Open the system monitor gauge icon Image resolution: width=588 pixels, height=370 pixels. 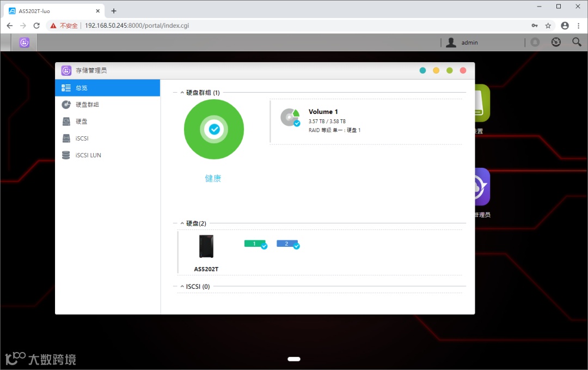555,42
